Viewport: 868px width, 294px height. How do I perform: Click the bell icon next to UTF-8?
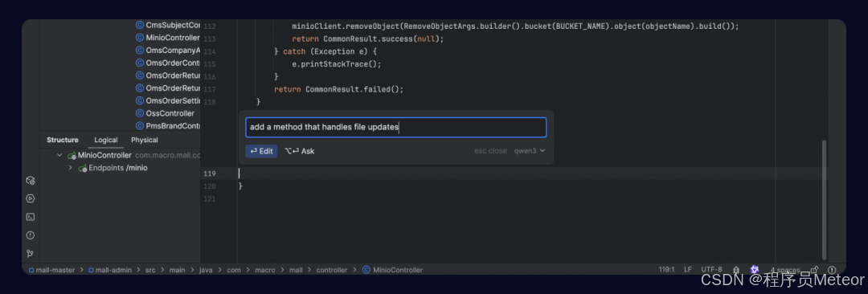click(736, 270)
